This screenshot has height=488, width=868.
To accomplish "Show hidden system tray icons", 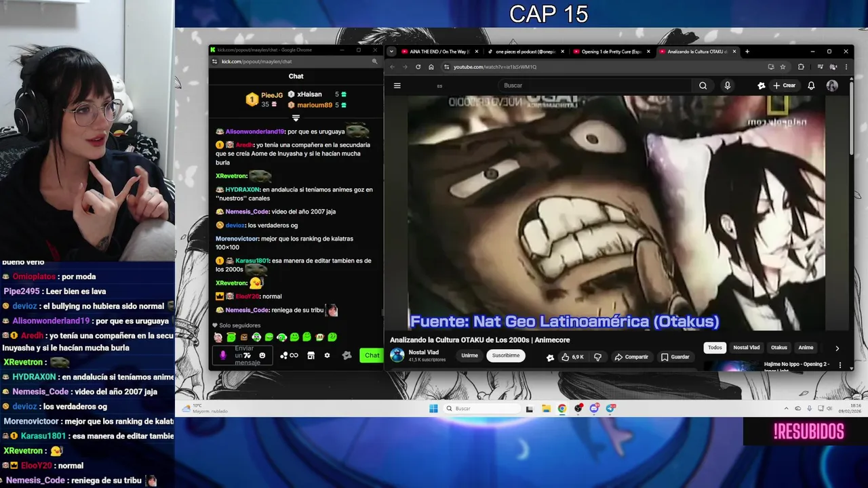I will (787, 409).
